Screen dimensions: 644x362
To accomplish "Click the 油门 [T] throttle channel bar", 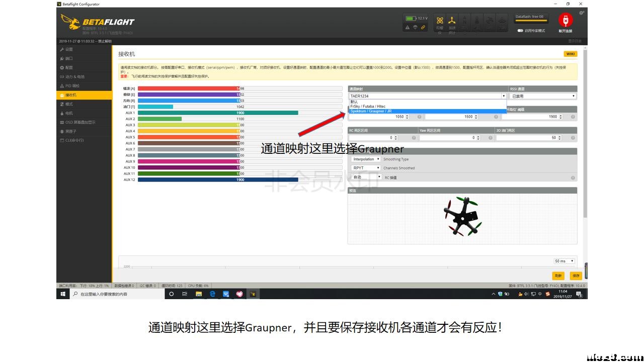I will tap(240, 107).
